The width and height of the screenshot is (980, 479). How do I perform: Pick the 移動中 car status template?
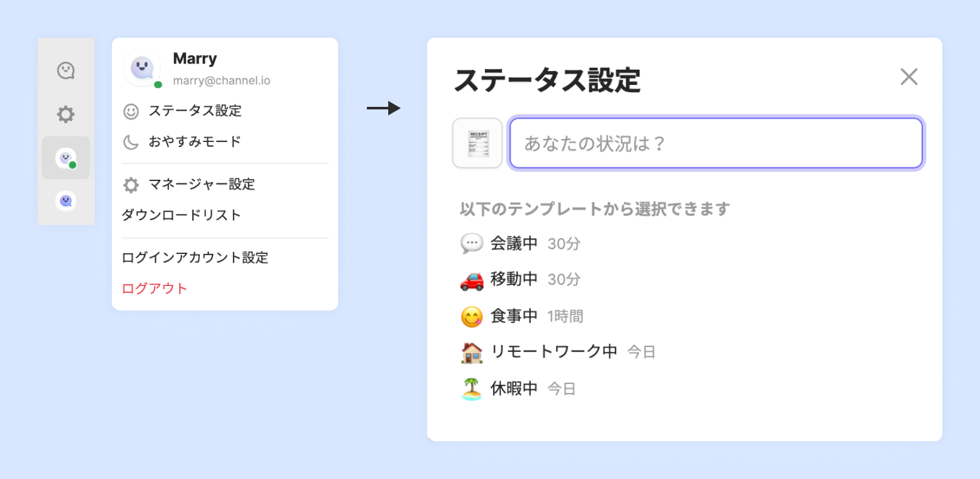(x=514, y=279)
